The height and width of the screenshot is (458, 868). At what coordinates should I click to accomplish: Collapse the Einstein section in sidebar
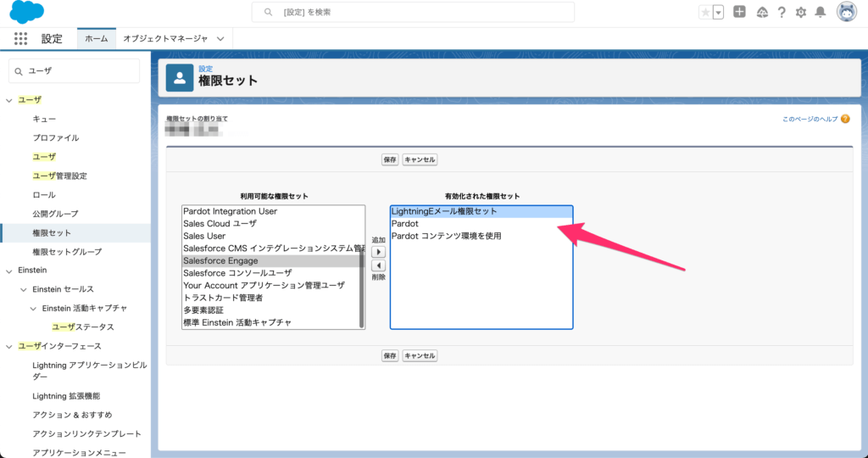point(8,271)
